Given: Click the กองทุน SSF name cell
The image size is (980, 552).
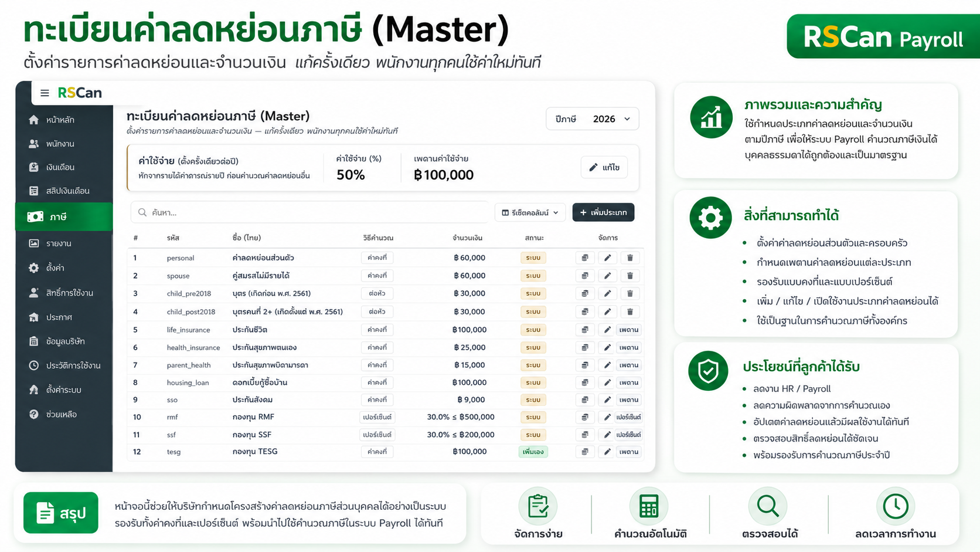Looking at the screenshot, I should click(252, 435).
